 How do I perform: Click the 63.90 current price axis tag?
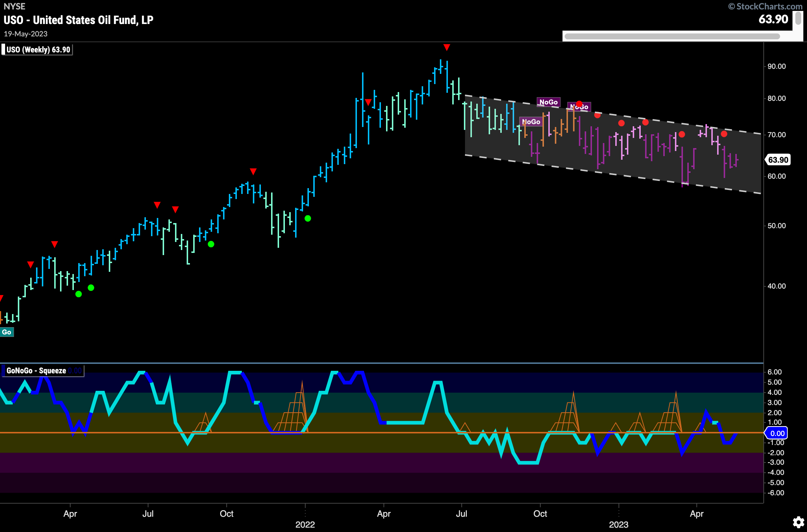tap(778, 160)
